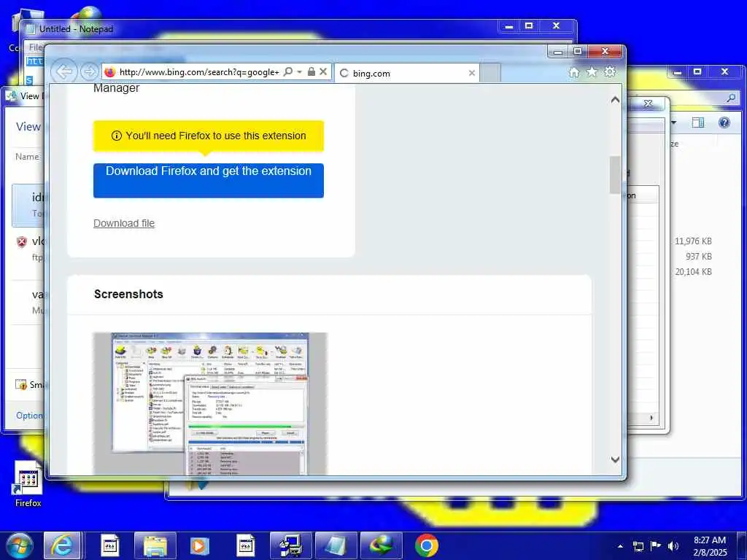Viewport: 747px width, 560px height.
Task: Open the address bar autocomplete dropdown arrow
Action: coord(300,72)
